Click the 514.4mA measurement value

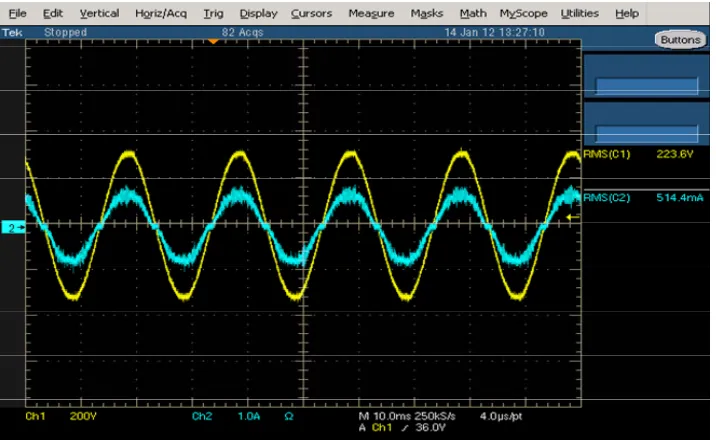[x=679, y=198]
